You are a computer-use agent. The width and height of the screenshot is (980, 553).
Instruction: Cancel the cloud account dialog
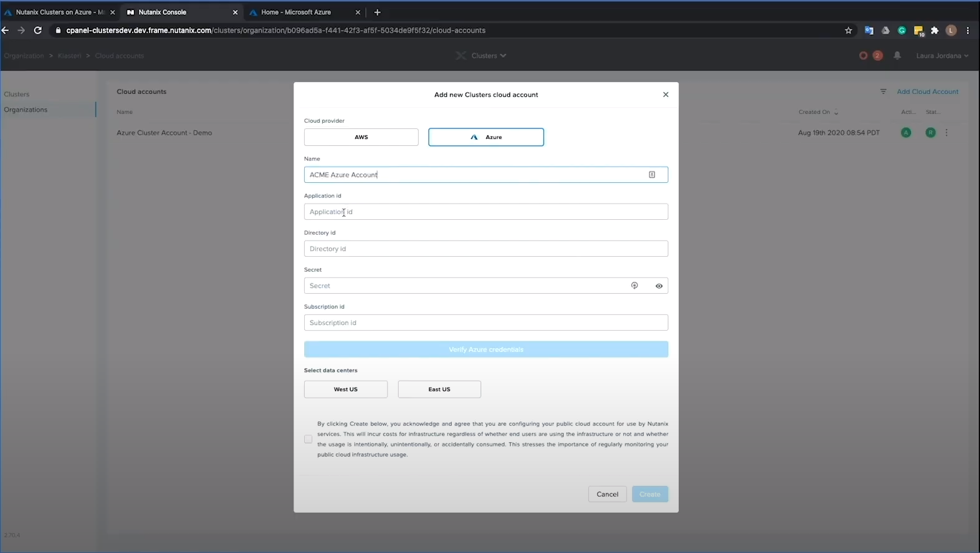(607, 494)
